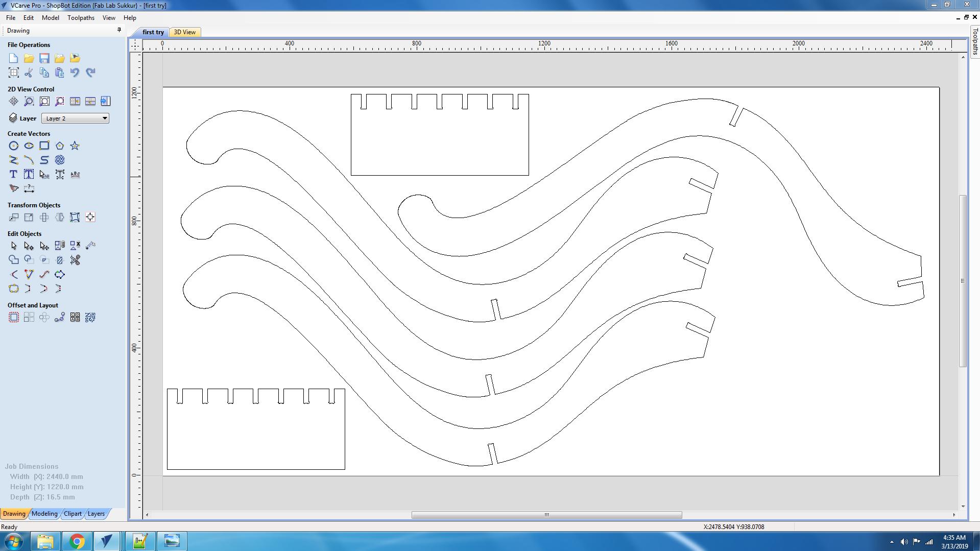Click the Open existing file folder icon
This screenshot has width=980, height=551.
click(x=29, y=58)
